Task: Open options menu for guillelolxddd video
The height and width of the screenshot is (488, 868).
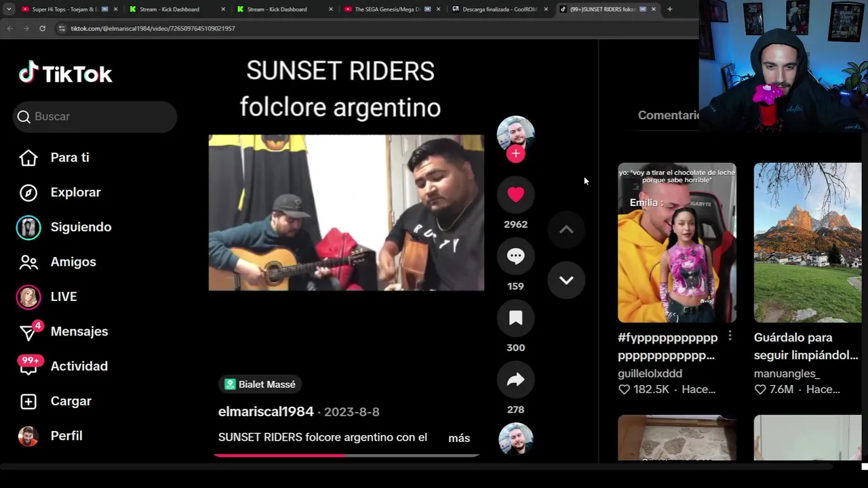Action: pyautogui.click(x=730, y=335)
